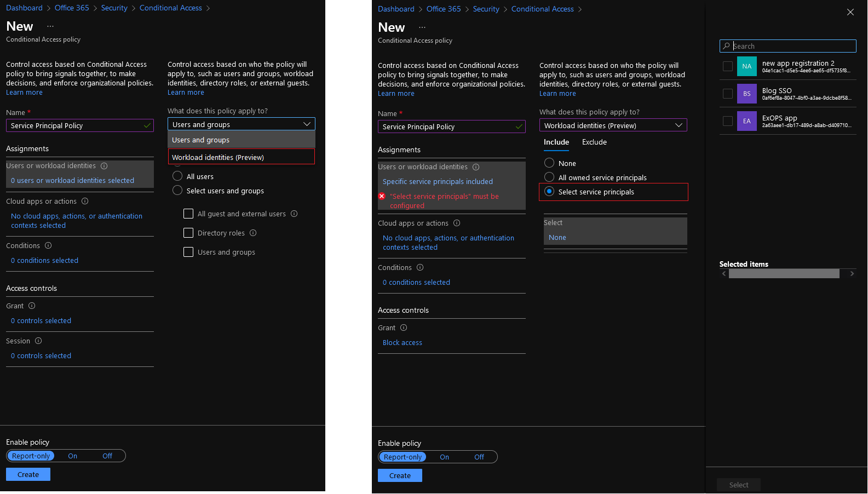Show info icon for Grant in right panel
Screen dimensions: 868x494
[x=404, y=328]
